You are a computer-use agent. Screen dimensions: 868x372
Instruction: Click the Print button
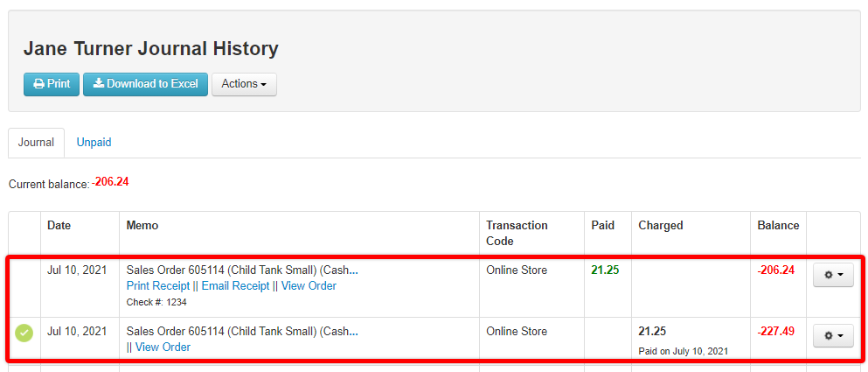52,84
